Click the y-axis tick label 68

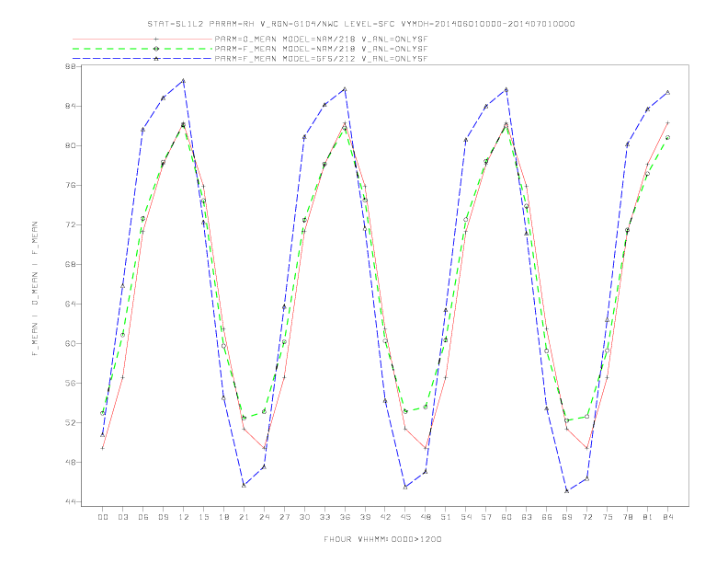72,264
